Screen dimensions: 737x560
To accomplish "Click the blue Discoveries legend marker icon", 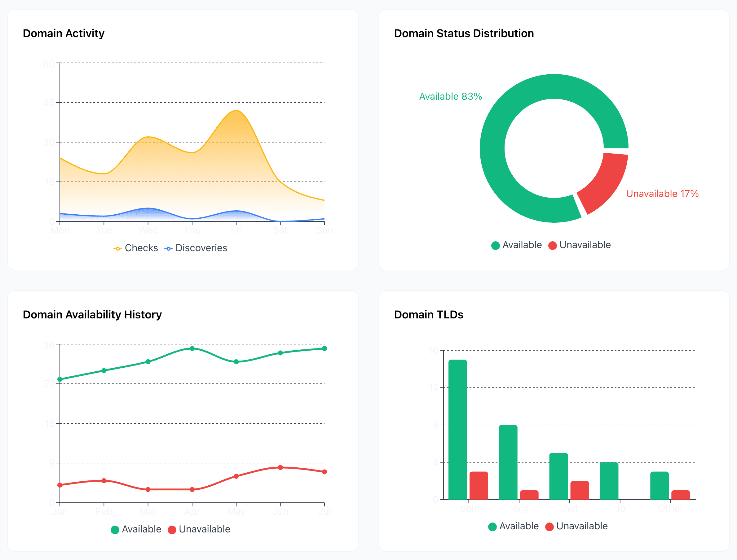I will click(x=169, y=248).
